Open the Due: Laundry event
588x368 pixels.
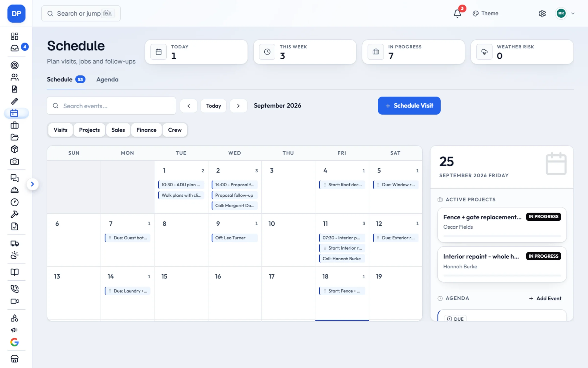[128, 291]
